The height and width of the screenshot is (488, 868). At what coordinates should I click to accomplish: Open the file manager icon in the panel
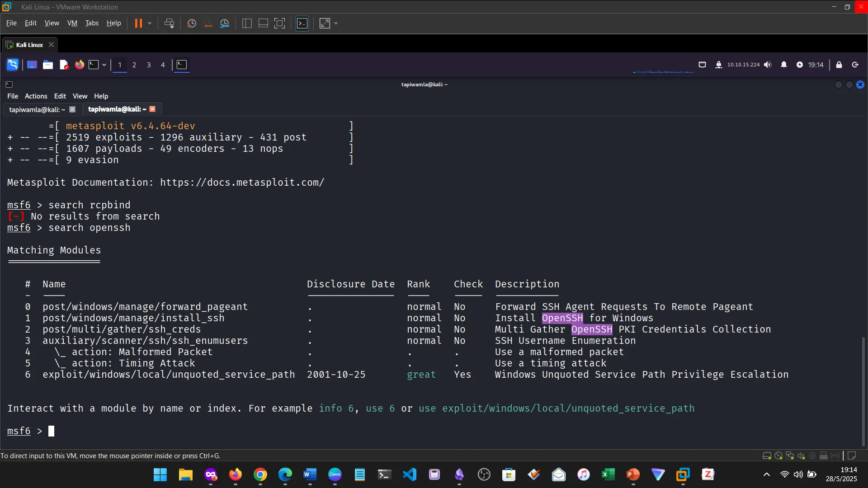pyautogui.click(x=47, y=65)
